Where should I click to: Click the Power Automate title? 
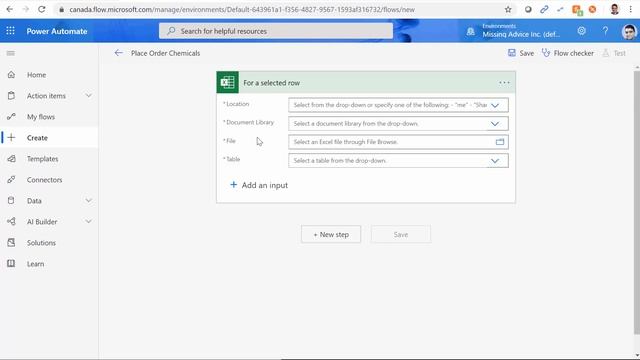pos(57,31)
